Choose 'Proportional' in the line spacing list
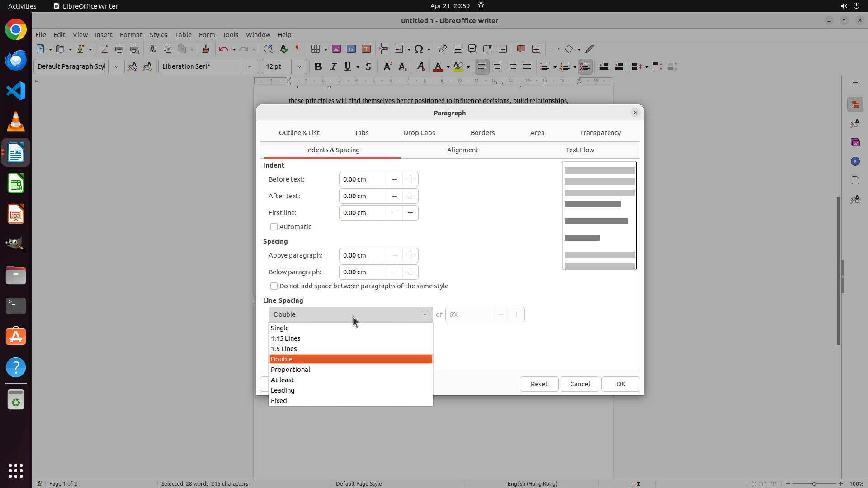 point(290,370)
